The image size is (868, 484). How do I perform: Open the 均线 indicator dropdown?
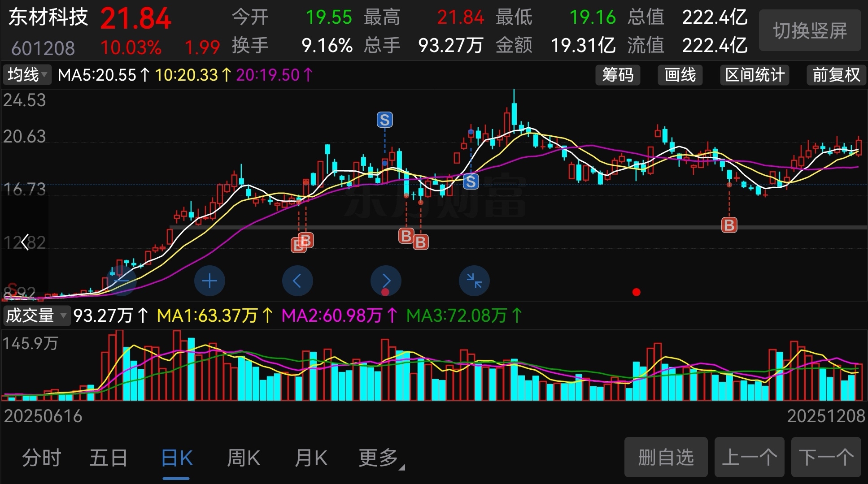point(27,75)
